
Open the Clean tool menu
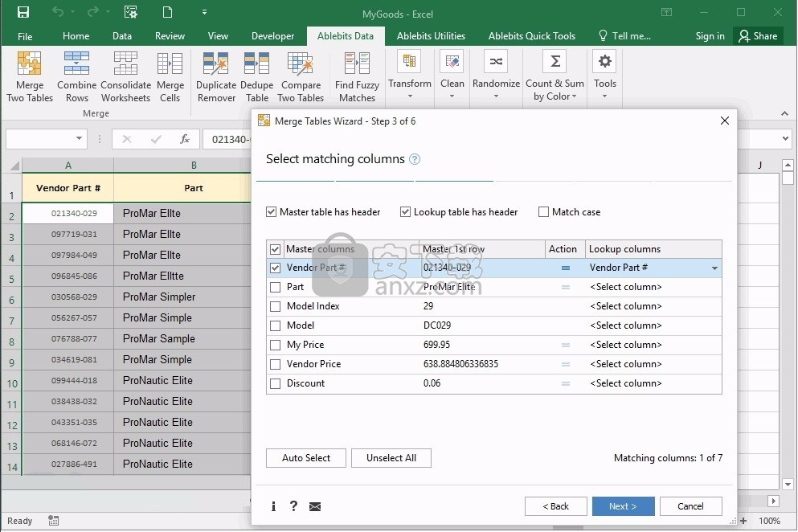click(452, 76)
